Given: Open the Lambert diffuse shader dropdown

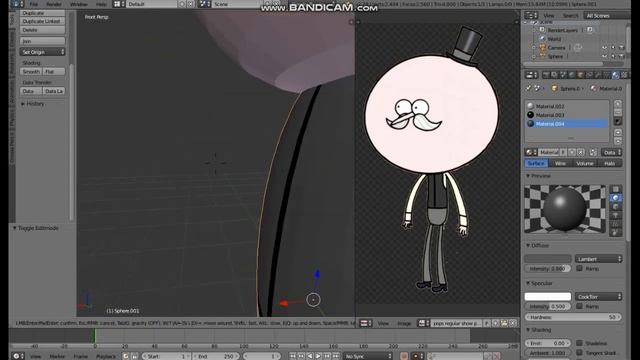Looking at the screenshot, I should 598,259.
